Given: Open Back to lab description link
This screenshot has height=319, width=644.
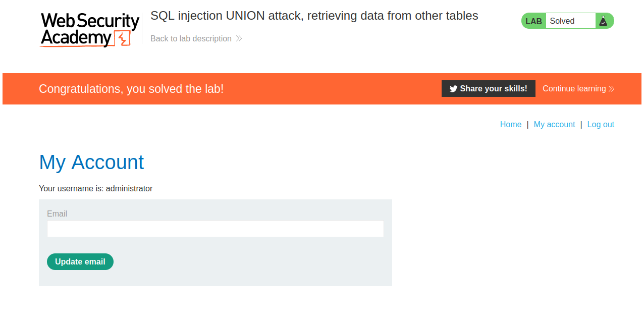Looking at the screenshot, I should coord(191,39).
